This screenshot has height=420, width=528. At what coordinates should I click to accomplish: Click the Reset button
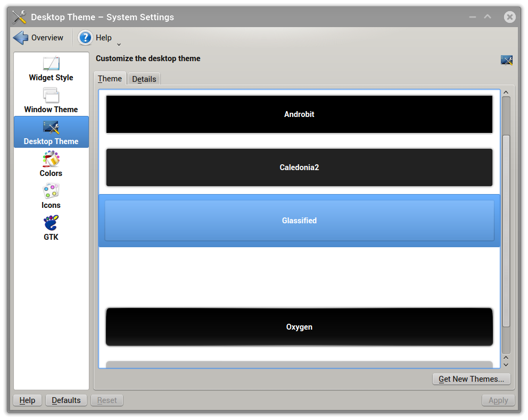[x=107, y=400]
